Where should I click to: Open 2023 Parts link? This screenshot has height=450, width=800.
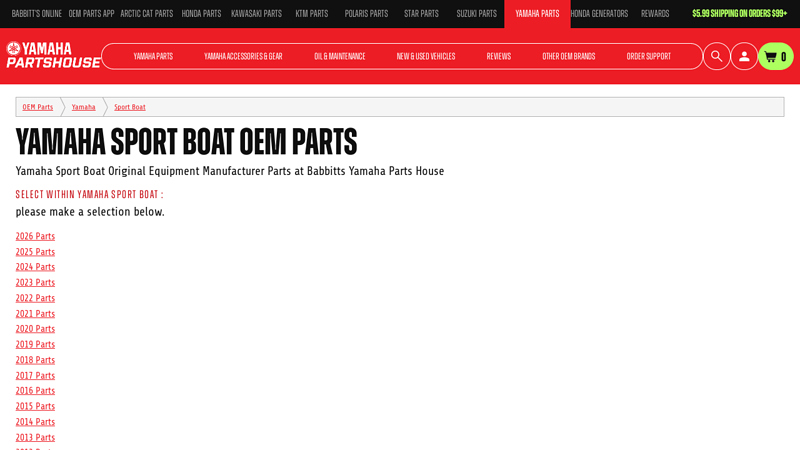35,282
